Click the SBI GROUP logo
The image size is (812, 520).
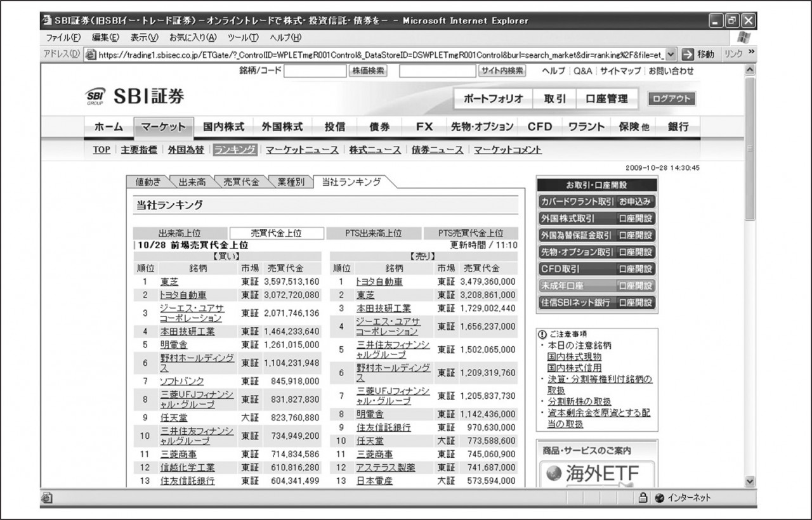(x=95, y=96)
